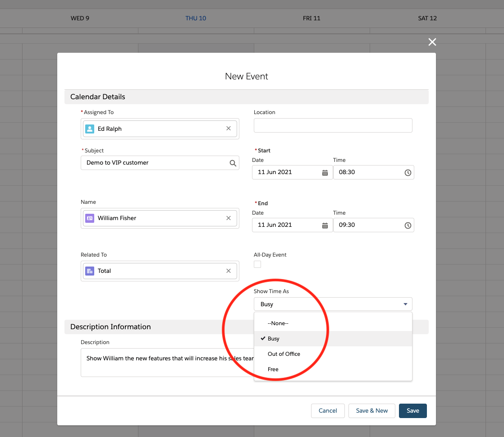Viewport: 504px width, 437px height.
Task: Remove Ed Ralph from Assigned To
Action: 228,128
